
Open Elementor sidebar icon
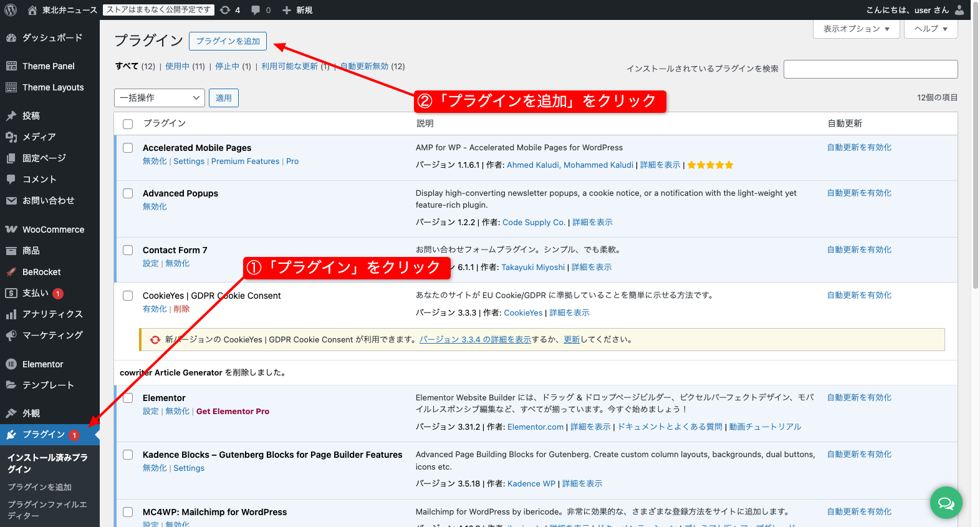pyautogui.click(x=11, y=364)
